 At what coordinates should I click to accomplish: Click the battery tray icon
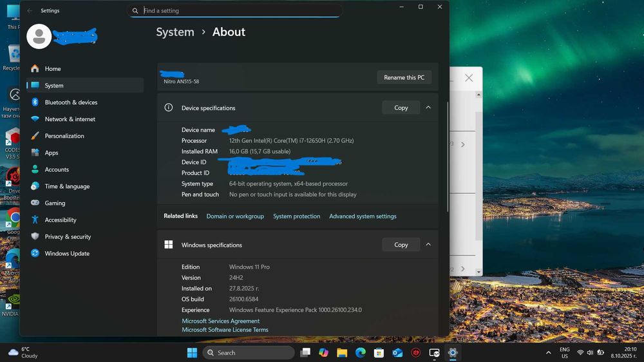tap(600, 352)
